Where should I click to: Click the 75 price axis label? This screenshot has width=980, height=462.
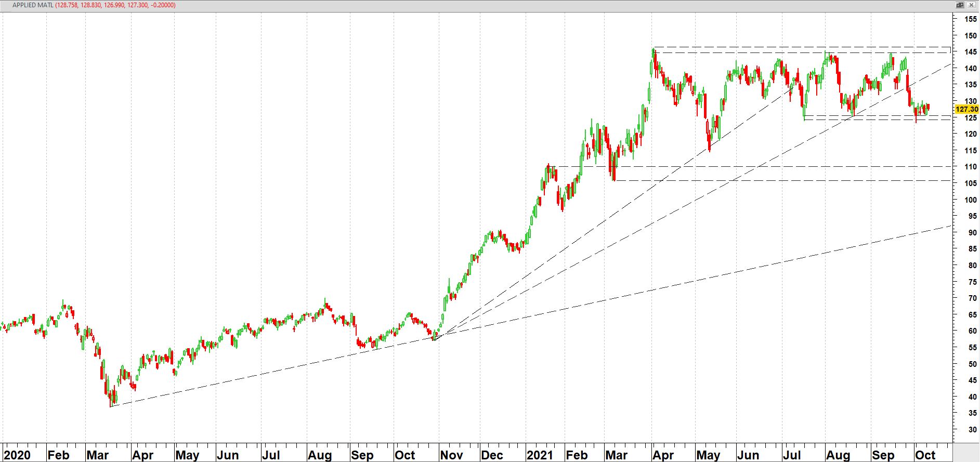click(972, 282)
